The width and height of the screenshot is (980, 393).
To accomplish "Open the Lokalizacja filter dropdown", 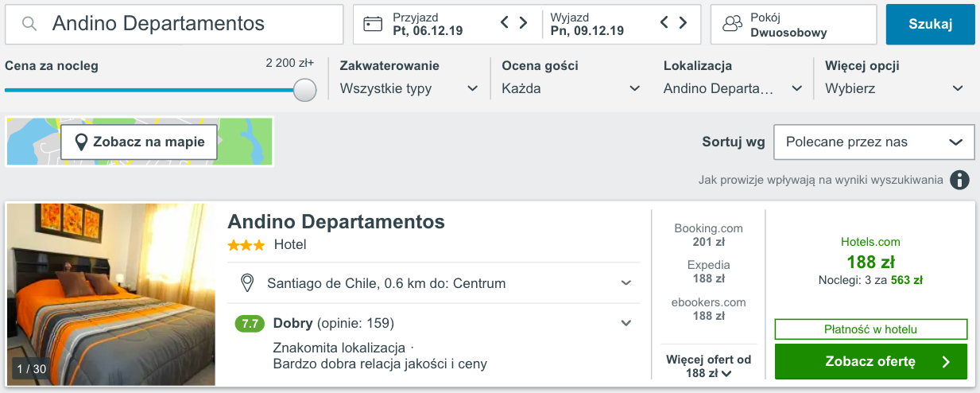I will 732,88.
